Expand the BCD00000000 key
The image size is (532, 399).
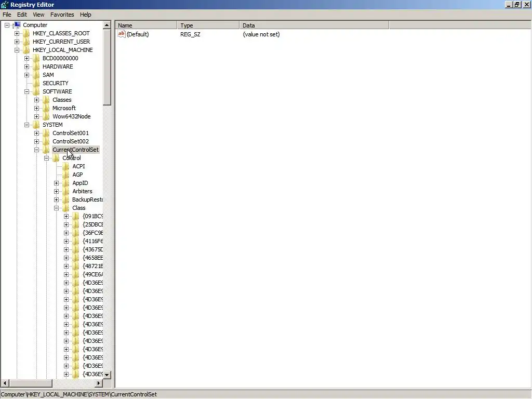(26, 58)
